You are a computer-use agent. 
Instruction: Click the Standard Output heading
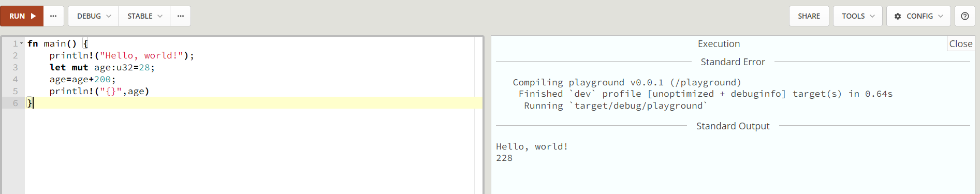click(x=733, y=126)
